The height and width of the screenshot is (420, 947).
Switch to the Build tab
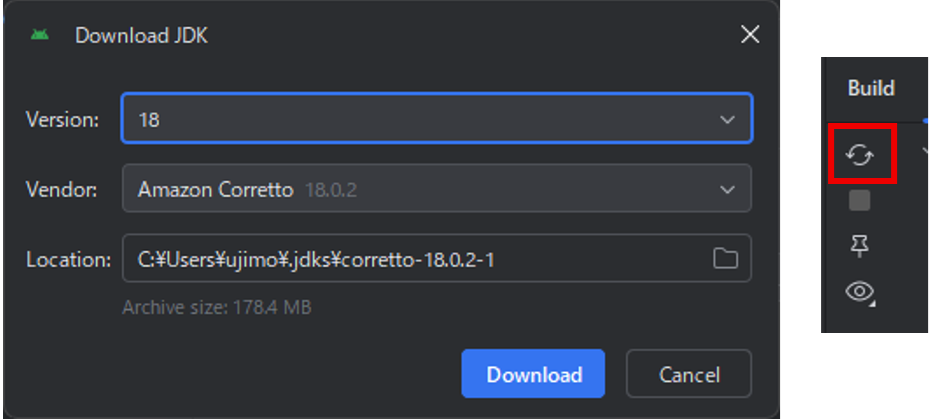[871, 88]
